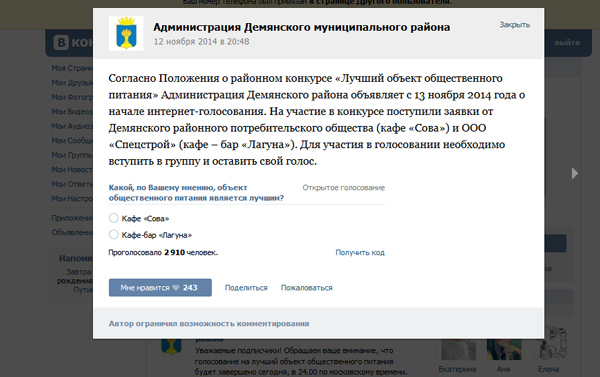Open Мои Ответы in background sidebar

point(72,184)
